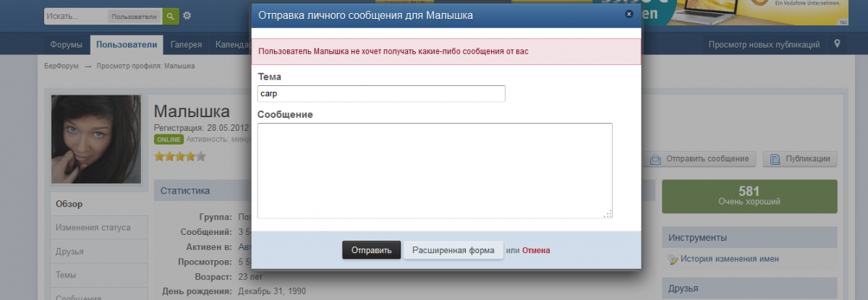Click the location marker icon in navbar
The width and height of the screenshot is (868, 300).
838,45
